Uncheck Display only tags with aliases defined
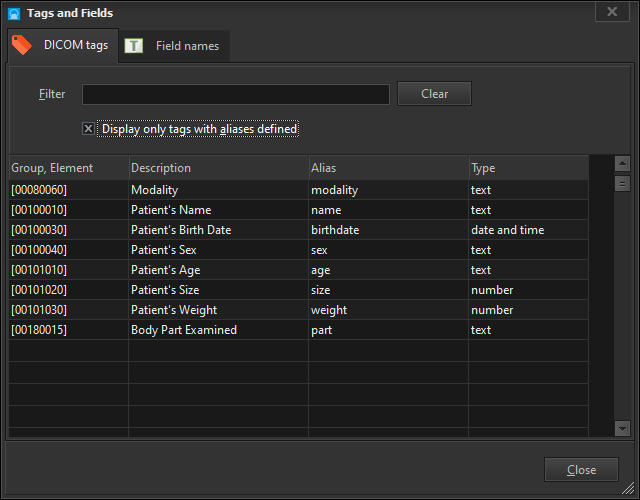 point(88,129)
